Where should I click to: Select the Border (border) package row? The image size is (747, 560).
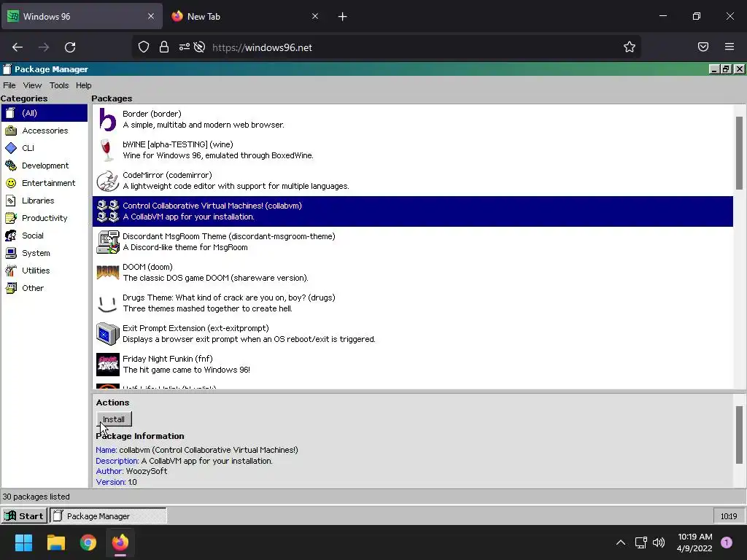(413, 120)
